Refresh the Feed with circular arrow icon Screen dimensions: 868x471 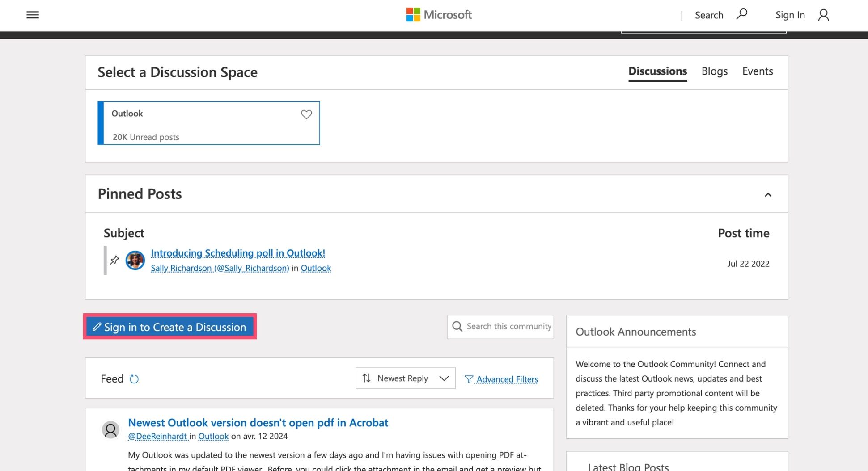point(134,379)
